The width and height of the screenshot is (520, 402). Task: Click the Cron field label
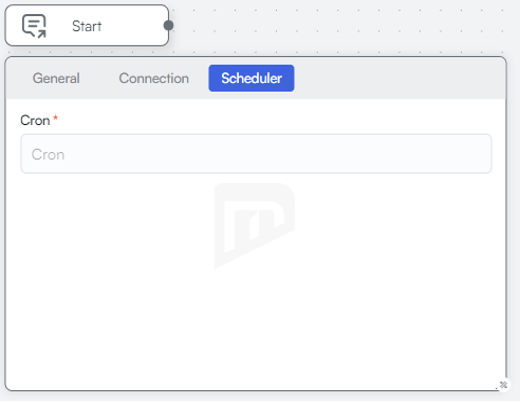coord(35,120)
